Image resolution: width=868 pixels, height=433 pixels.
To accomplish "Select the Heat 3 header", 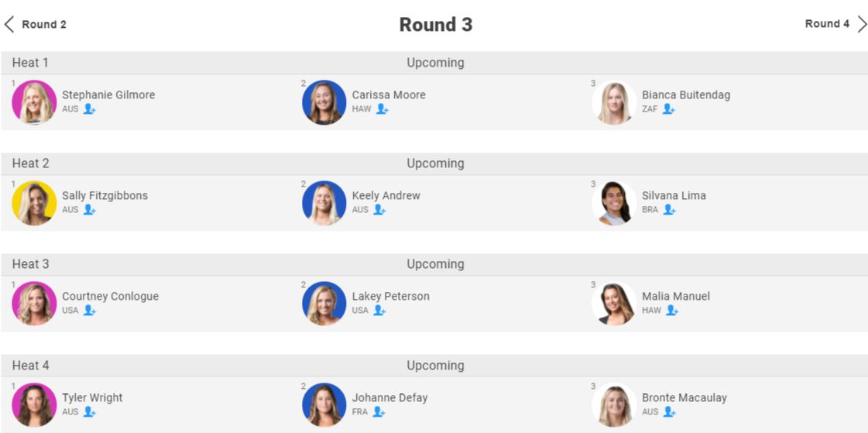I will point(434,264).
